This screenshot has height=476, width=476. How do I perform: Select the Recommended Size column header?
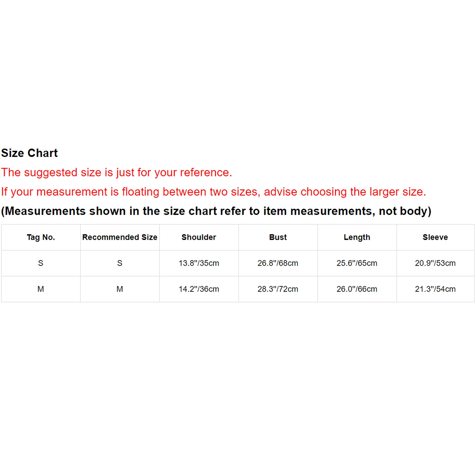click(x=120, y=237)
